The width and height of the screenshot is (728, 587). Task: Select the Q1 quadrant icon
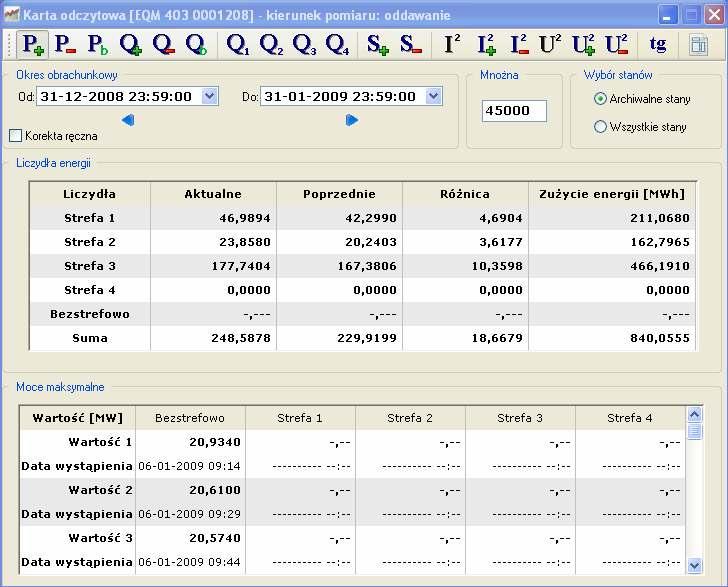pyautogui.click(x=238, y=45)
